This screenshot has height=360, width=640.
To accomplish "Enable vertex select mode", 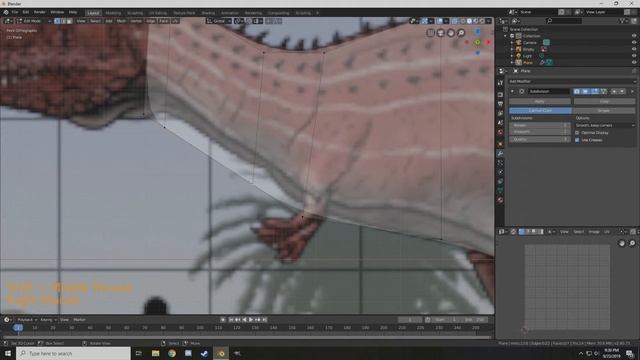I will click(57, 21).
